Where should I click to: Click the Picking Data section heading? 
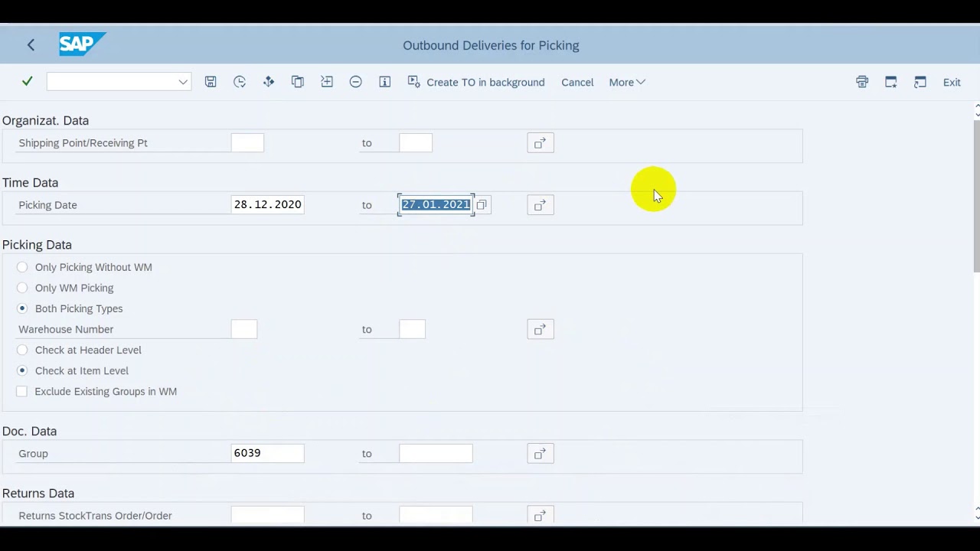37,244
